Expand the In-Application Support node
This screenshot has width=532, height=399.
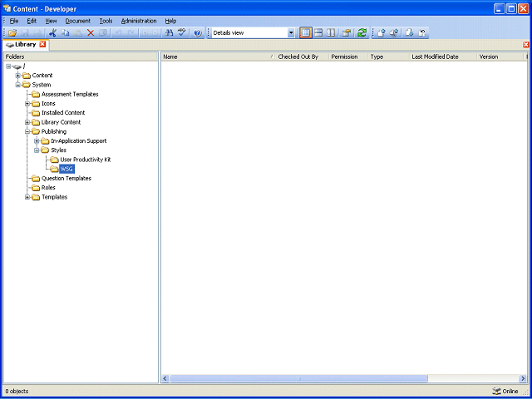coord(37,140)
